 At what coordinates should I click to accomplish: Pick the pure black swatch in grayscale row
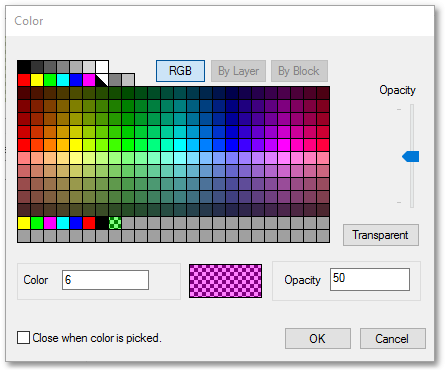pos(24,67)
